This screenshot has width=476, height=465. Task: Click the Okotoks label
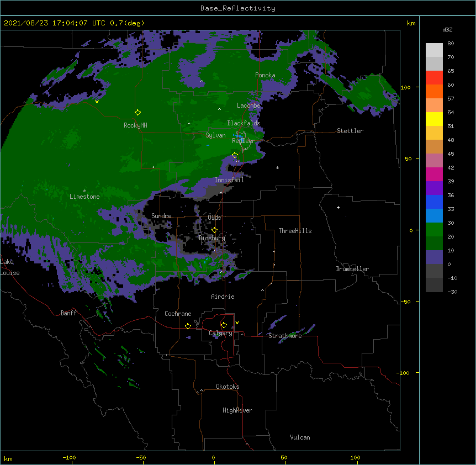pyautogui.click(x=228, y=387)
